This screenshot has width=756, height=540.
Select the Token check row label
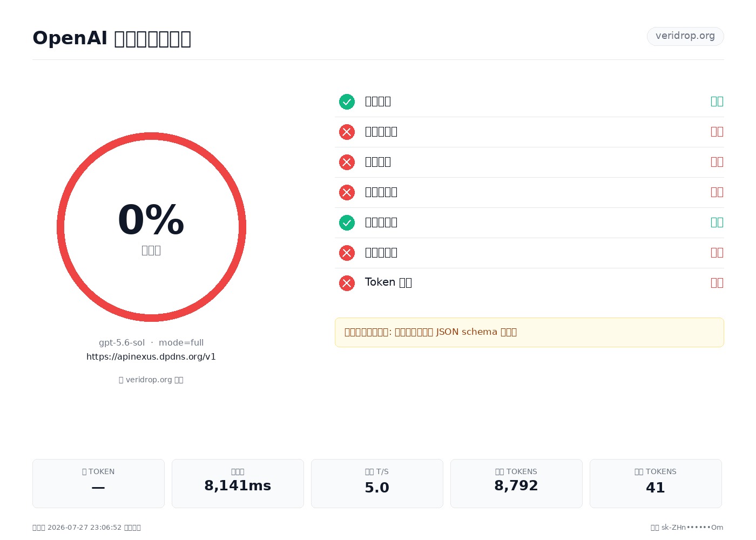(x=388, y=282)
